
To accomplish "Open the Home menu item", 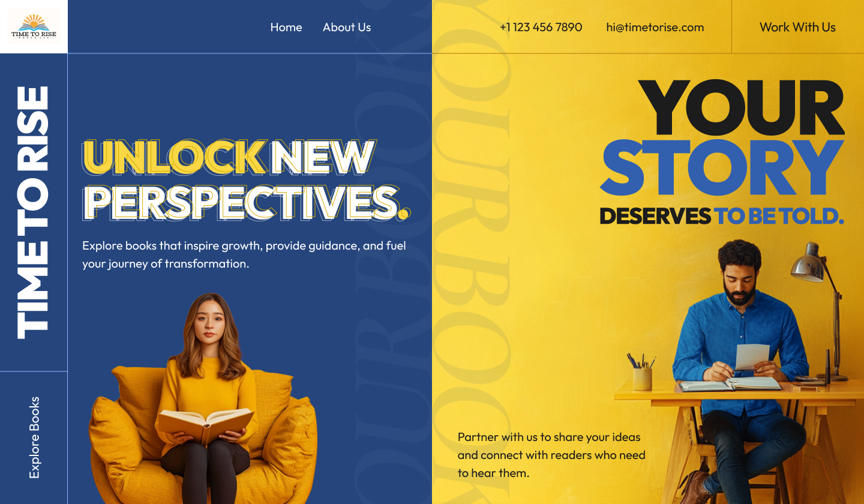I will [286, 27].
